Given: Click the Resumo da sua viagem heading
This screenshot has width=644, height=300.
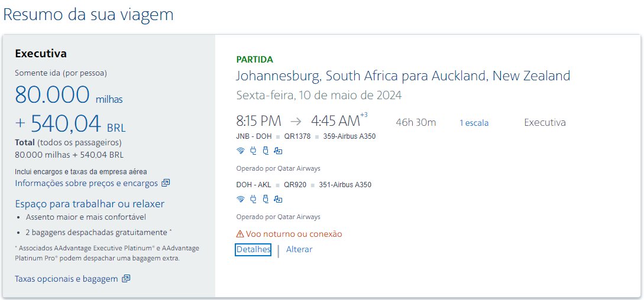Looking at the screenshot, I should point(89,14).
